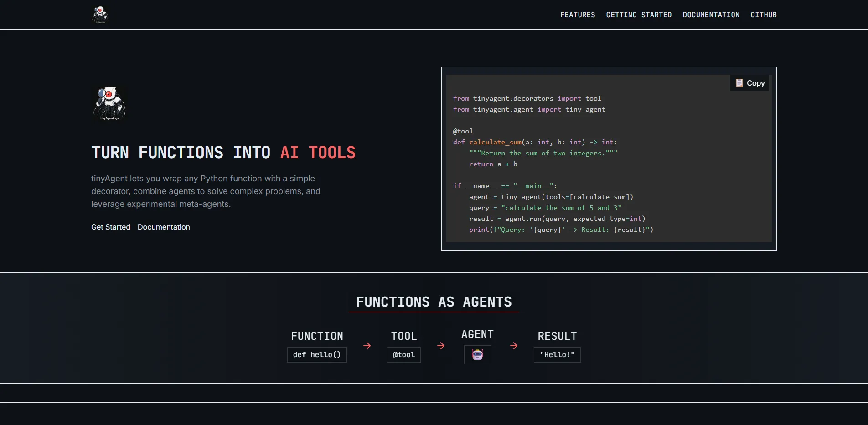Open the GITHUB navigation item

(x=764, y=15)
